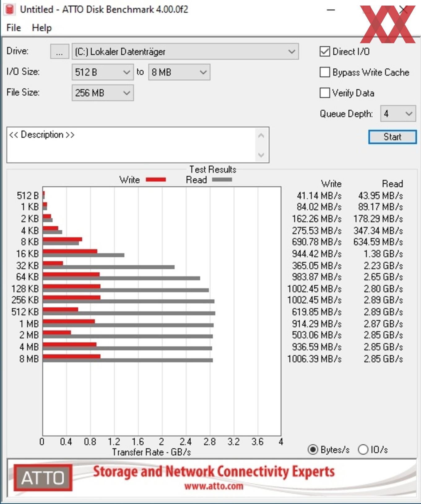Click the 512 B write value 41.14 MB/s
Image resolution: width=421 pixels, height=504 pixels.
tap(319, 195)
